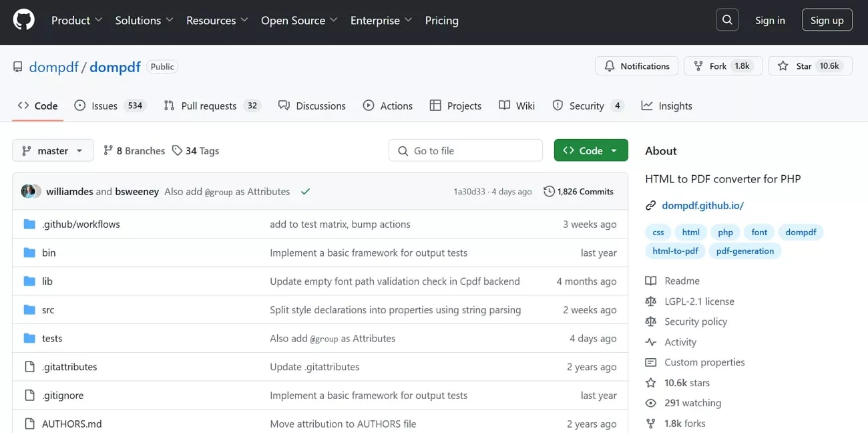
Task: Open the search icon in the header
Action: click(x=727, y=19)
